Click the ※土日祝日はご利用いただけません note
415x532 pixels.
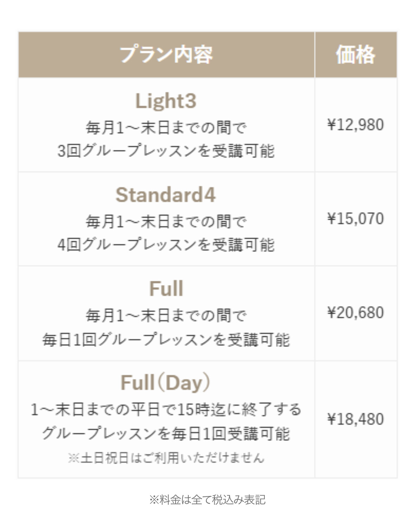166,458
